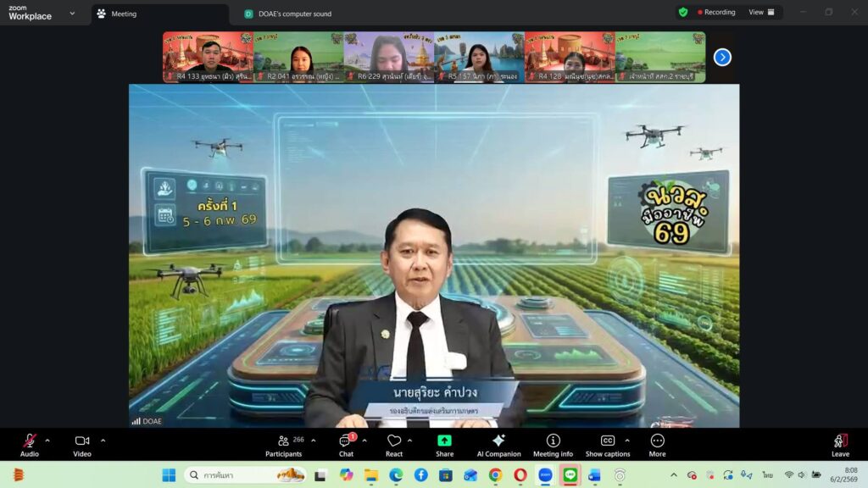Screen dimensions: 868x488
Task: Leave the meeting
Action: coord(840,445)
